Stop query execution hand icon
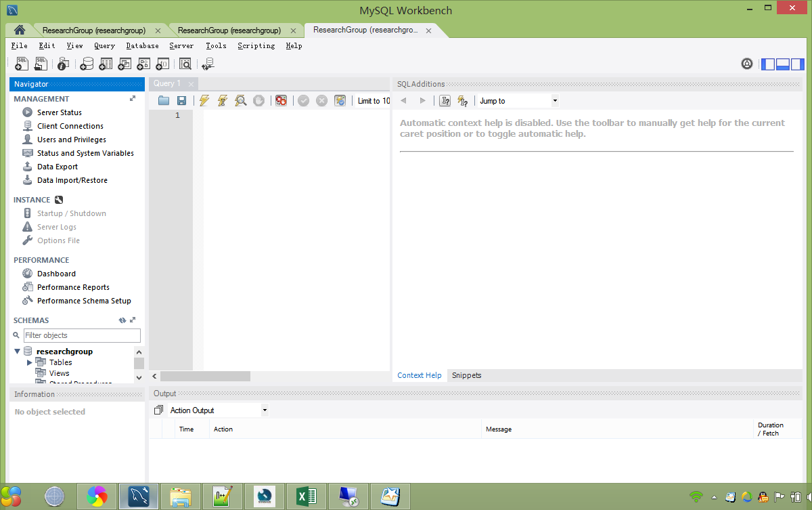 pyautogui.click(x=258, y=100)
